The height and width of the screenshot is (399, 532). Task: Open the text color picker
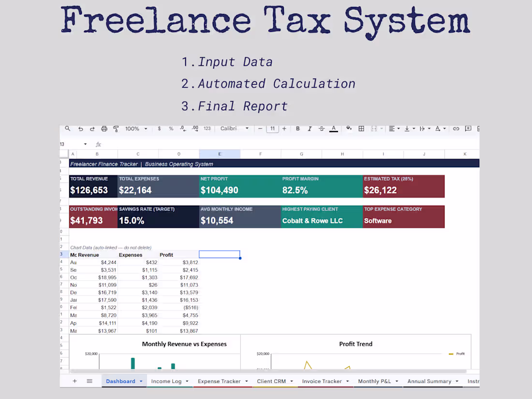click(334, 129)
